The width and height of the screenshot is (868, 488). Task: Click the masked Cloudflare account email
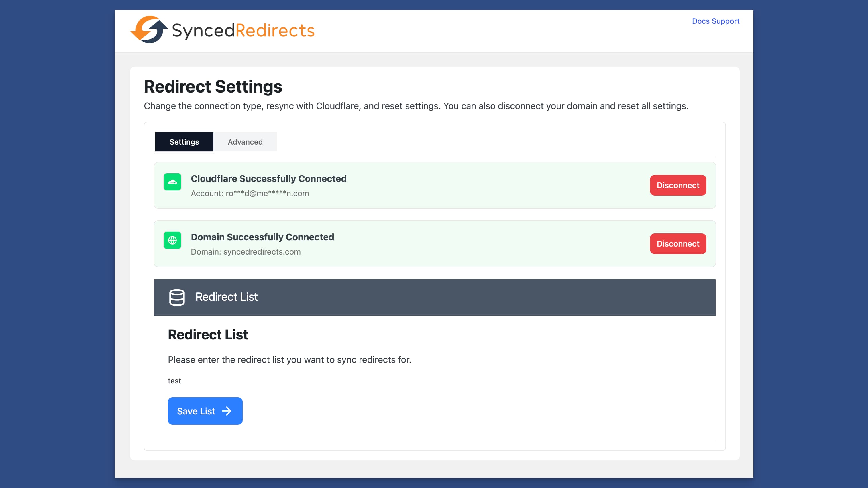coord(267,193)
